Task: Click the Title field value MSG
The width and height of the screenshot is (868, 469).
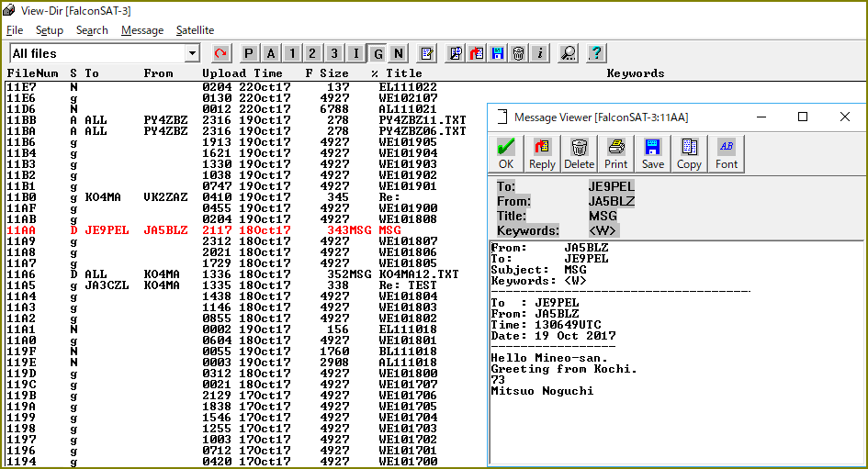Action: [603, 217]
